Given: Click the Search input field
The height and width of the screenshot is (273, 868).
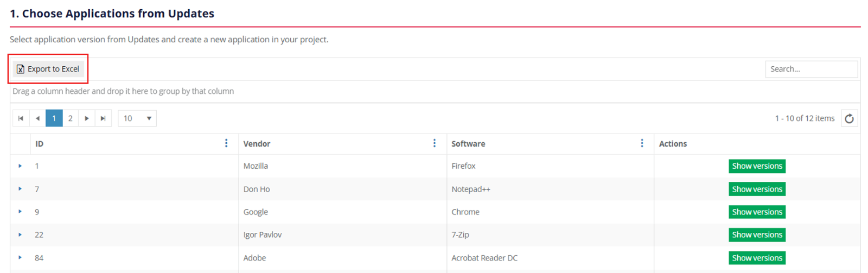Looking at the screenshot, I should coord(811,69).
